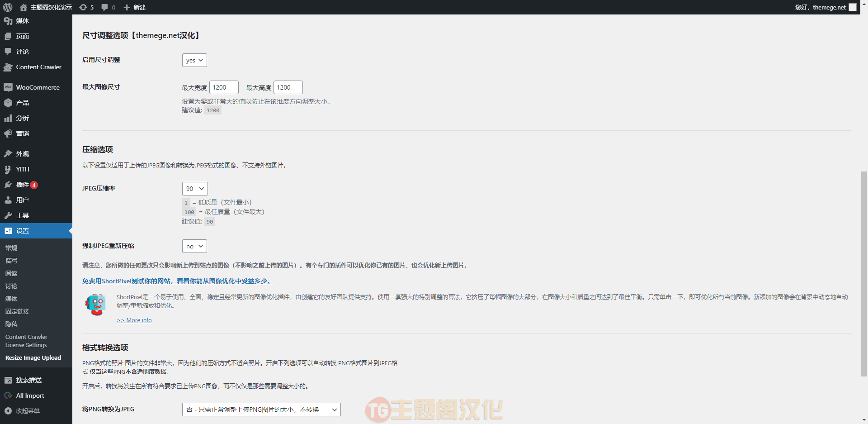Open the updates icon showing 5
Viewport: 868px width, 424px height.
coord(83,7)
